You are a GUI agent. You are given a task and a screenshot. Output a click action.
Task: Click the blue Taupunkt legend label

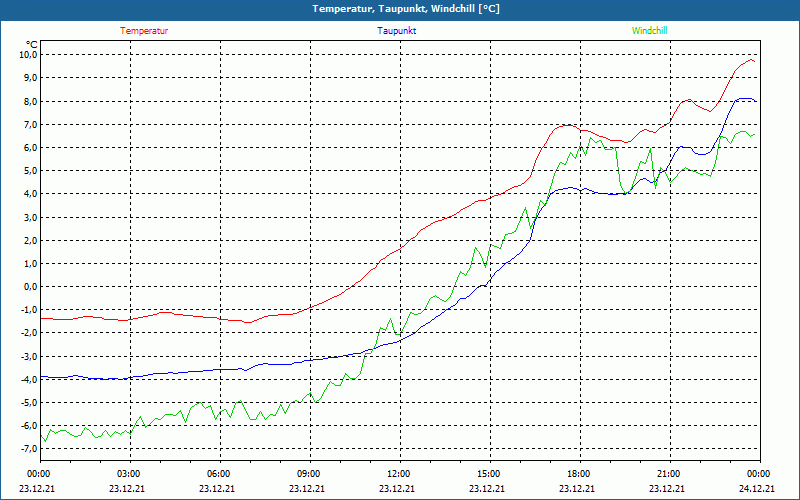(x=396, y=31)
